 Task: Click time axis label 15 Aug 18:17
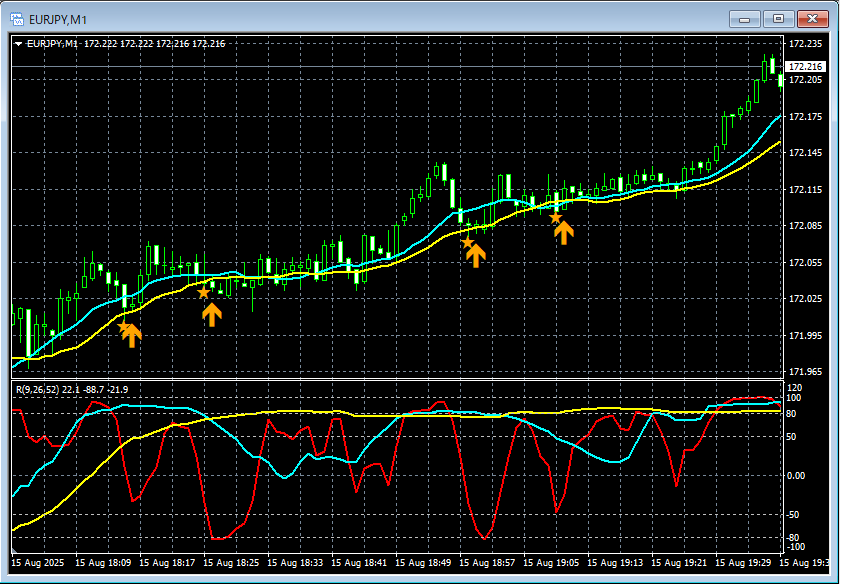tap(167, 563)
